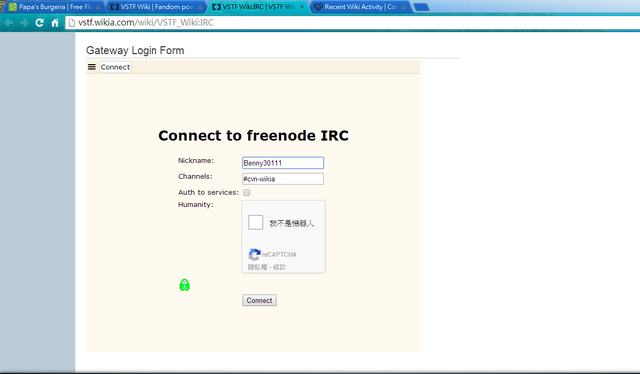The height and width of the screenshot is (374, 640).
Task: Tick the Auth to services checkbox
Action: pos(247,192)
